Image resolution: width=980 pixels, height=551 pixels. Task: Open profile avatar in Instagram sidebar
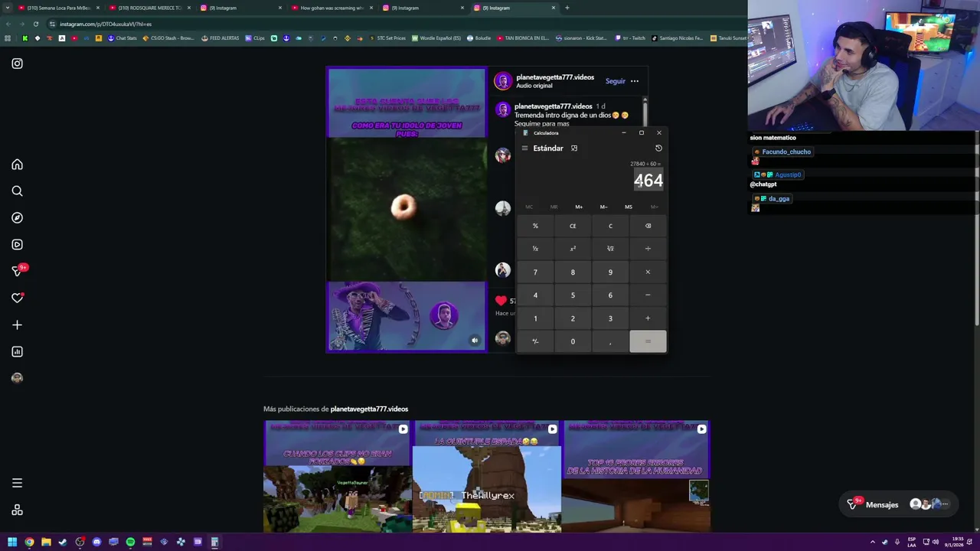(x=17, y=378)
